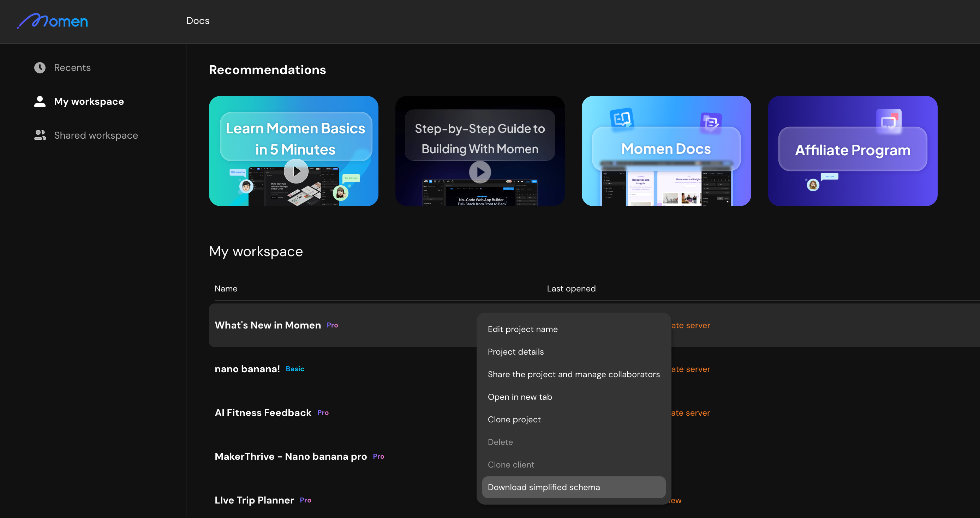The width and height of the screenshot is (980, 518).
Task: Click the Shared workspace people icon
Action: coord(40,135)
